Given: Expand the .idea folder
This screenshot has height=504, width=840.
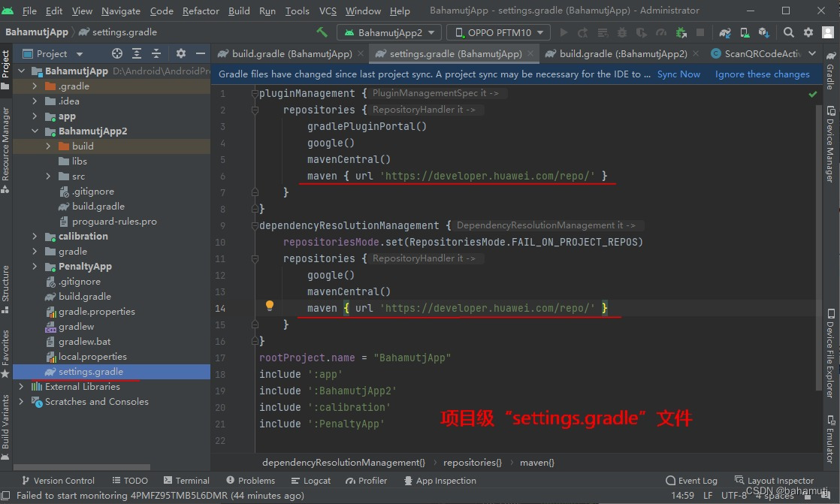Looking at the screenshot, I should pyautogui.click(x=35, y=101).
